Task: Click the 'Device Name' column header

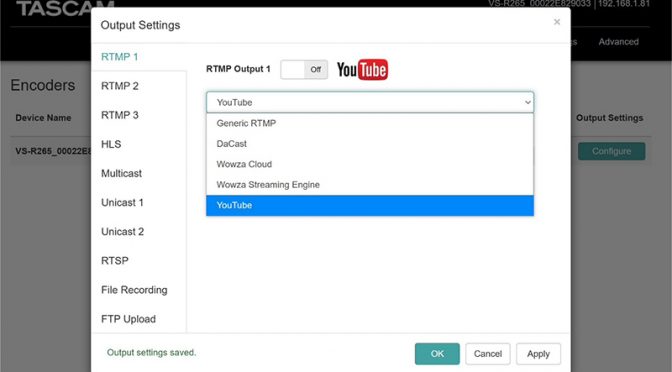Action: tap(43, 118)
